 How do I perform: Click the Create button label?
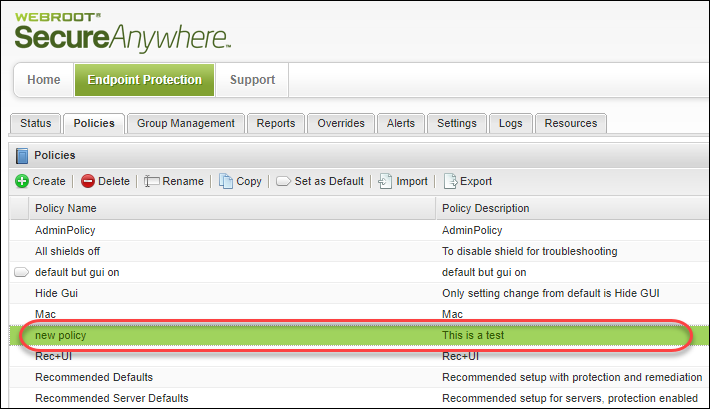[49, 181]
